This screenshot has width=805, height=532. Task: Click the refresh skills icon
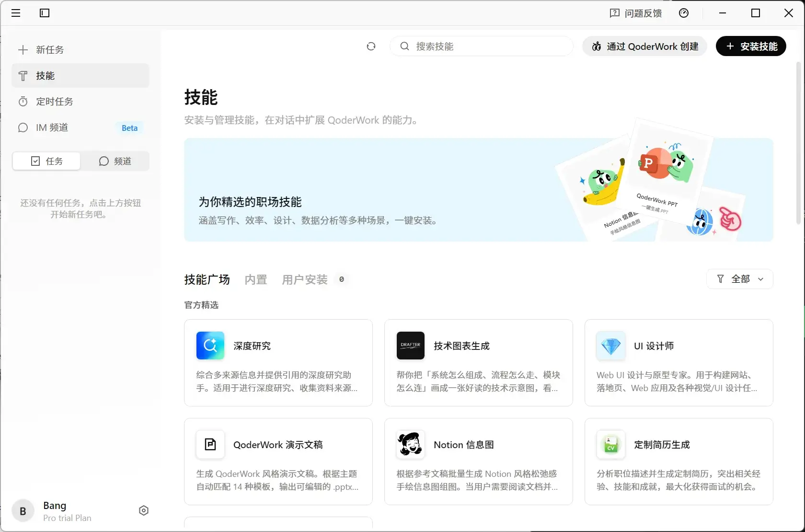pyautogui.click(x=371, y=46)
